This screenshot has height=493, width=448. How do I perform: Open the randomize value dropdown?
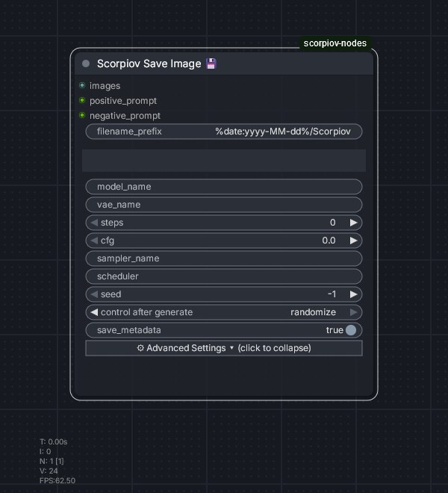coord(313,312)
